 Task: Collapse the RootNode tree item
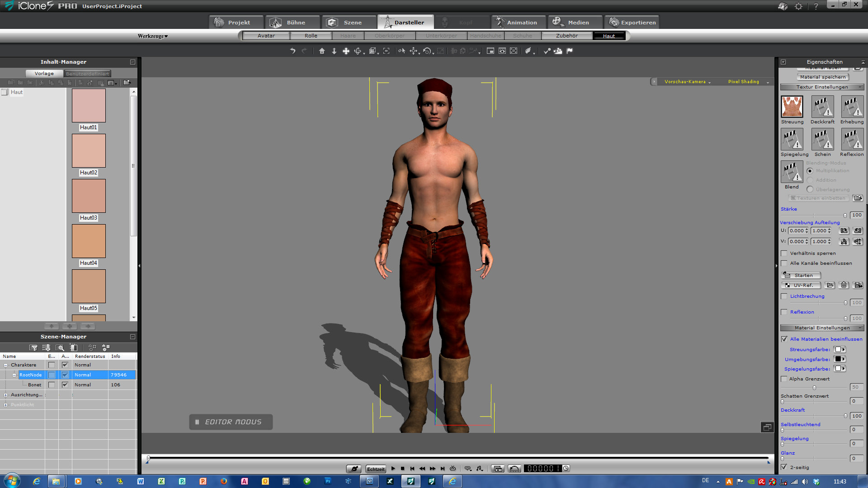(14, 375)
